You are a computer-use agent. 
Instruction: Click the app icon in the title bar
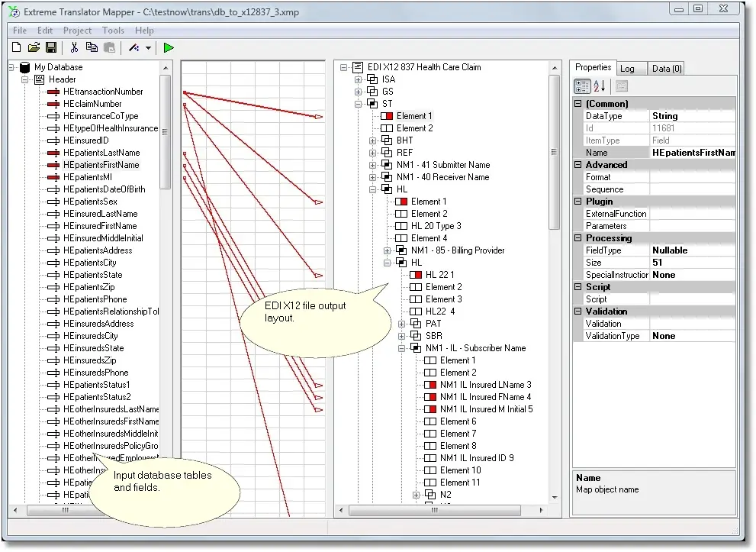click(x=14, y=12)
